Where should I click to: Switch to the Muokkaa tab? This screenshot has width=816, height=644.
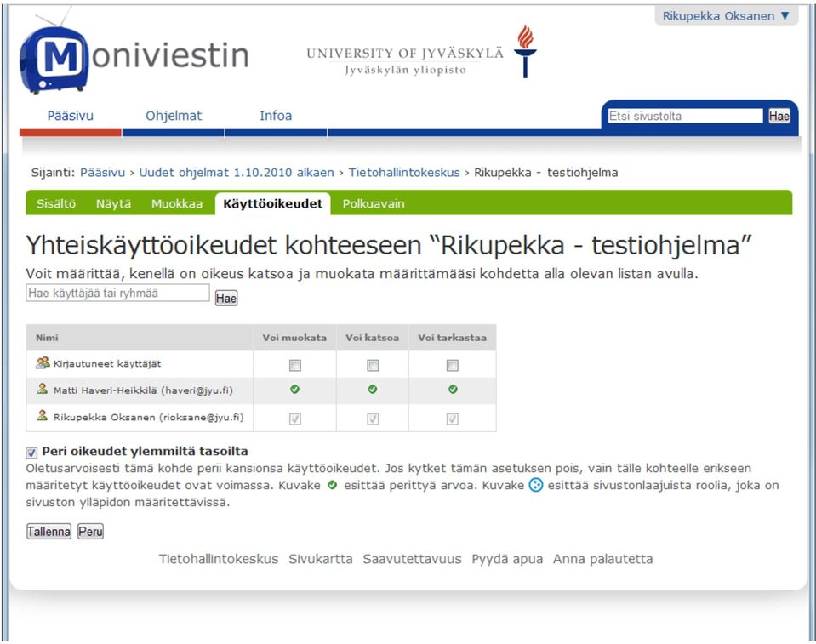click(x=177, y=203)
